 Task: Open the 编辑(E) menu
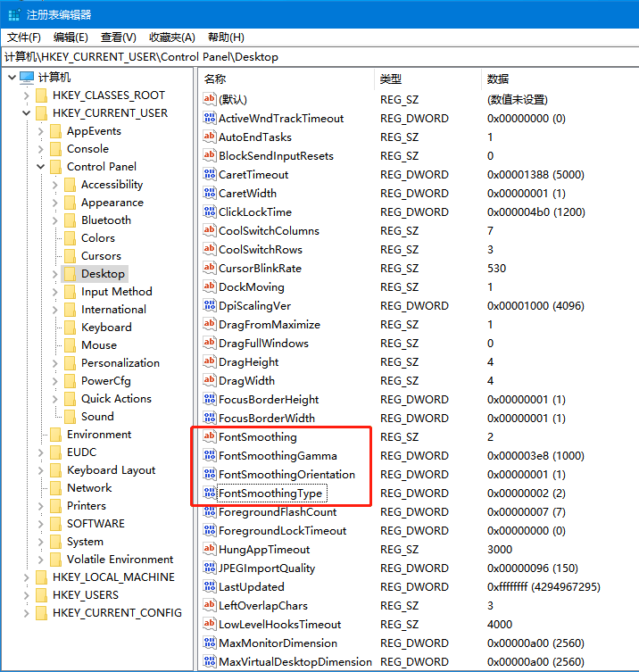[71, 37]
